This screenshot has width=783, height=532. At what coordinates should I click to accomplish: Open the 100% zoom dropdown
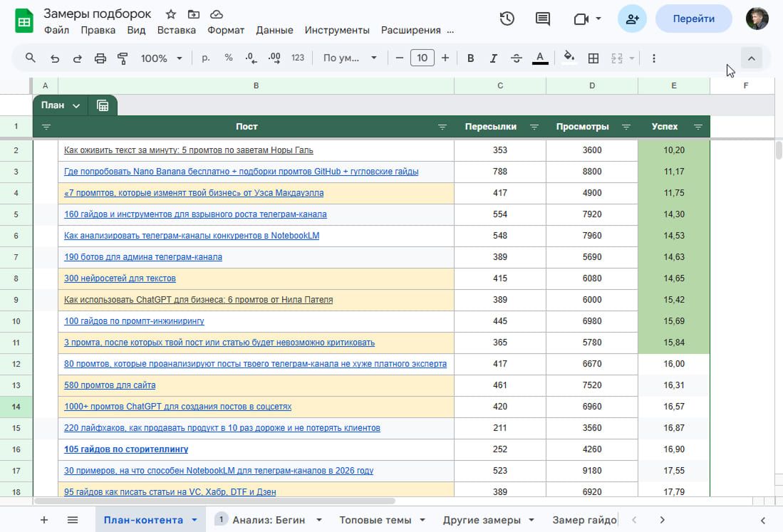(x=161, y=58)
